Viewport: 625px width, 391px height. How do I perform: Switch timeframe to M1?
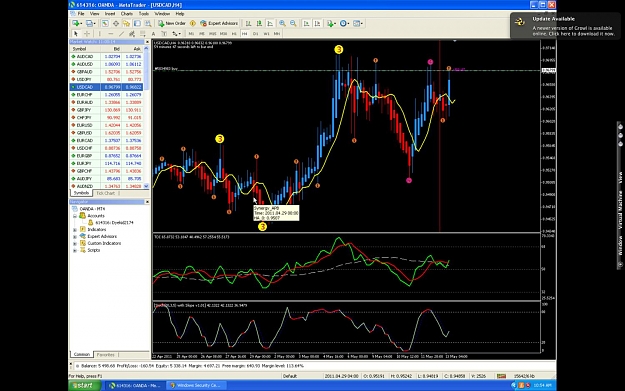tap(191, 34)
